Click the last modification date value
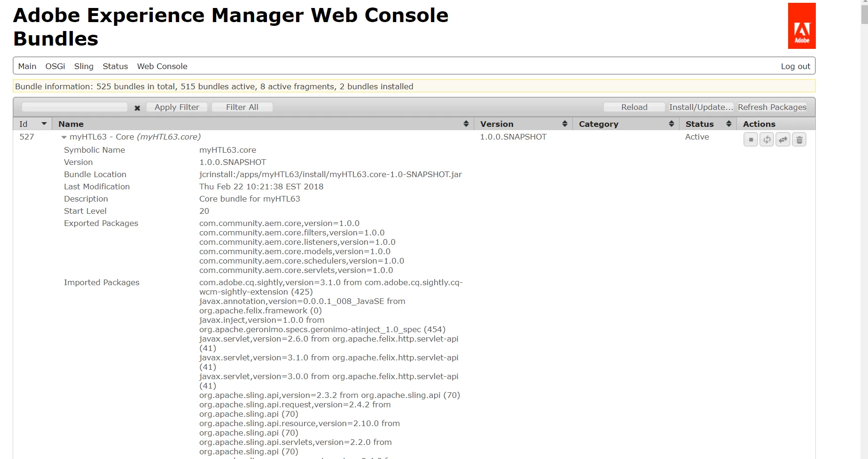The image size is (868, 459). tap(261, 187)
